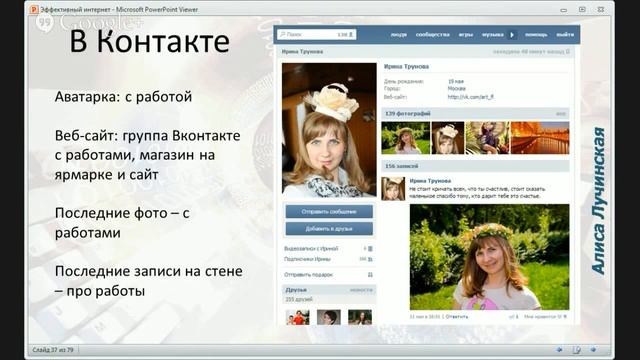This screenshot has height=360, width=640.
Task: Open second photo thumbnail with flower hat
Action: pos(448,138)
